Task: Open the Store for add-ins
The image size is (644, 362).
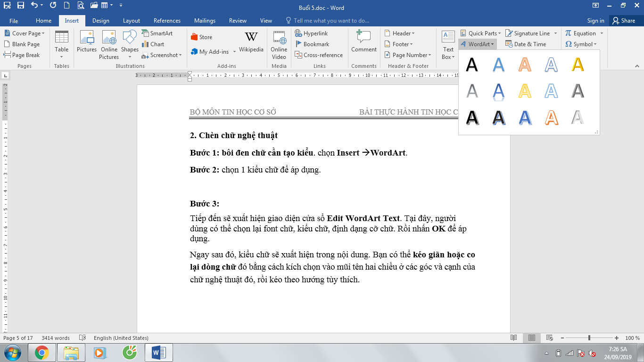Action: 202,37
